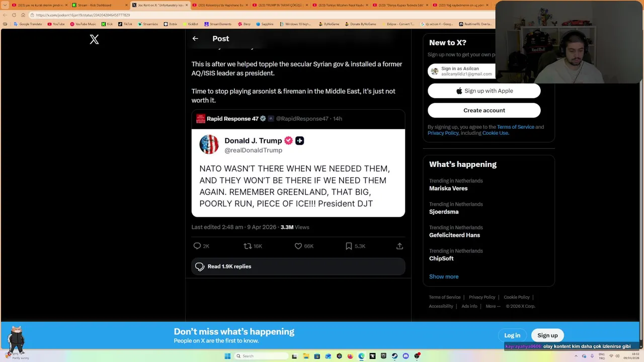Screen dimensions: 644x362
Task: Open Firefox from the taskbar
Action: pos(350,356)
